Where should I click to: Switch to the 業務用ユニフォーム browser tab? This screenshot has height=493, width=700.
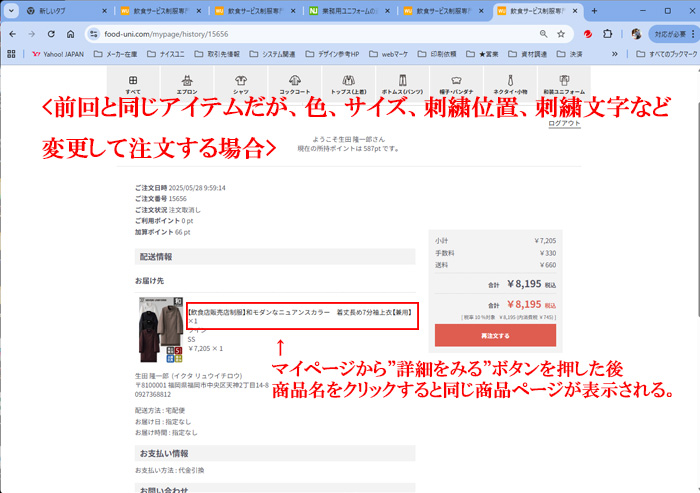tap(340, 11)
